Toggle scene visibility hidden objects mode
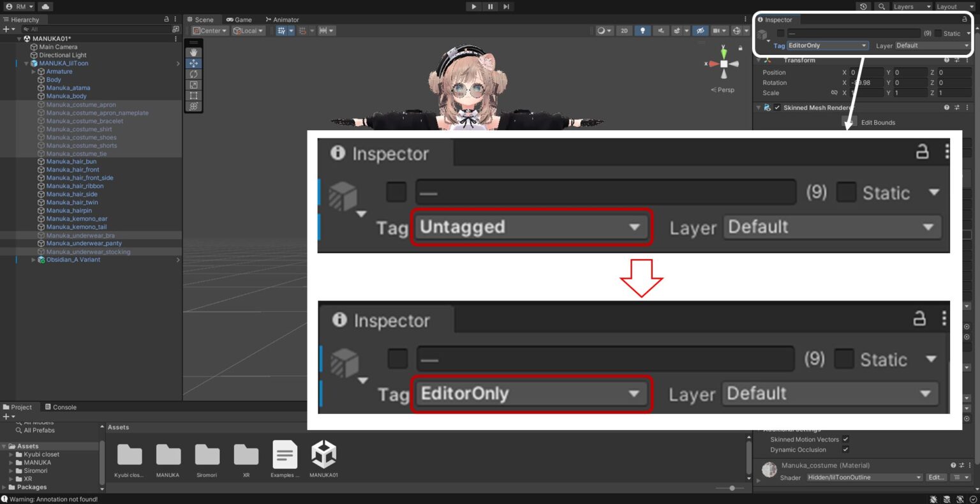 (700, 30)
